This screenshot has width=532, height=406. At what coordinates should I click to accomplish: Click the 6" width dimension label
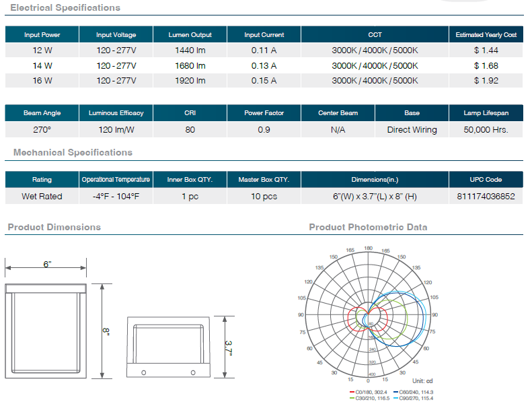[47, 265]
